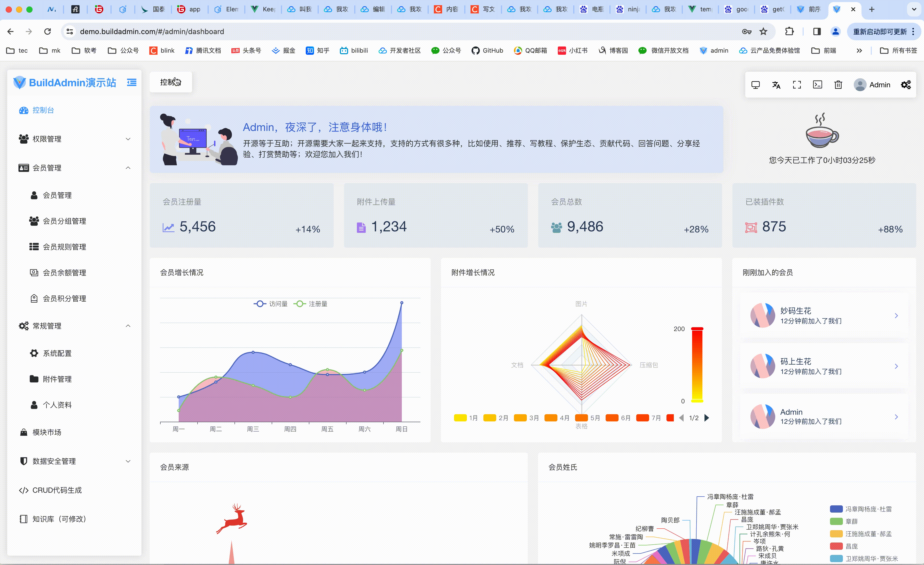Open the terminal icon in header

point(817,85)
